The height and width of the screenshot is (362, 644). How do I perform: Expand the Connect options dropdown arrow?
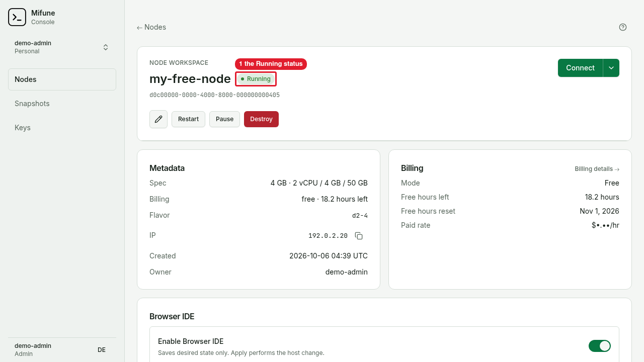[x=611, y=68]
